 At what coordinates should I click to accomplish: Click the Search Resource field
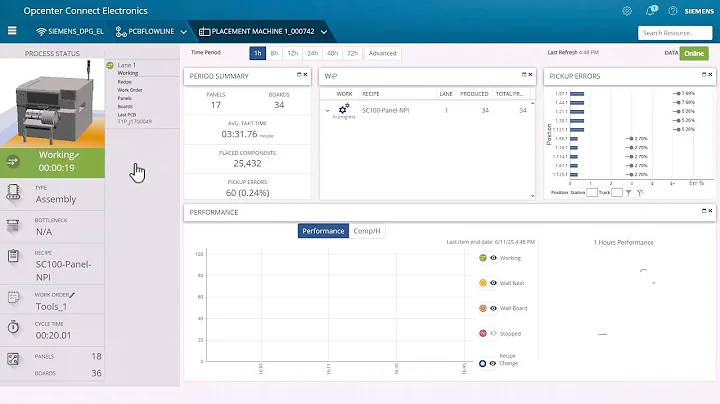click(x=675, y=33)
